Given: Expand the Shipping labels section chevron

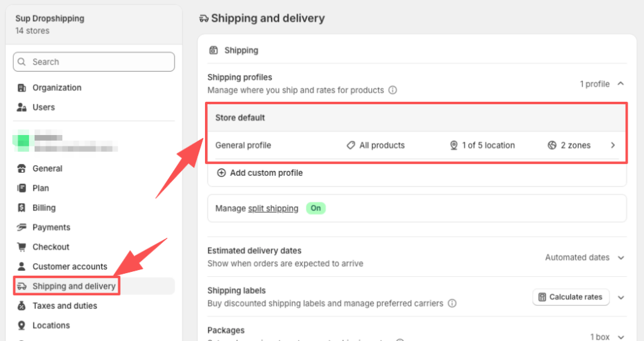Looking at the screenshot, I should (621, 298).
